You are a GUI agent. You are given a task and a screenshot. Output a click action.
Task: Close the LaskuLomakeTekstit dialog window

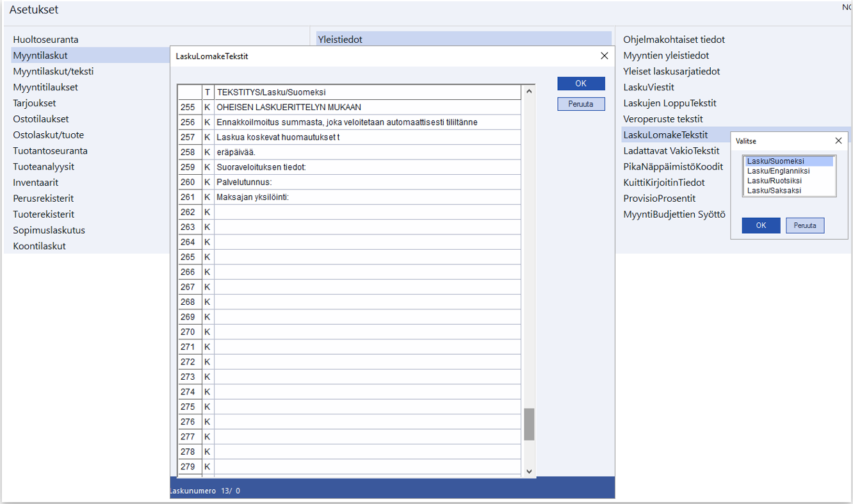pyautogui.click(x=604, y=56)
